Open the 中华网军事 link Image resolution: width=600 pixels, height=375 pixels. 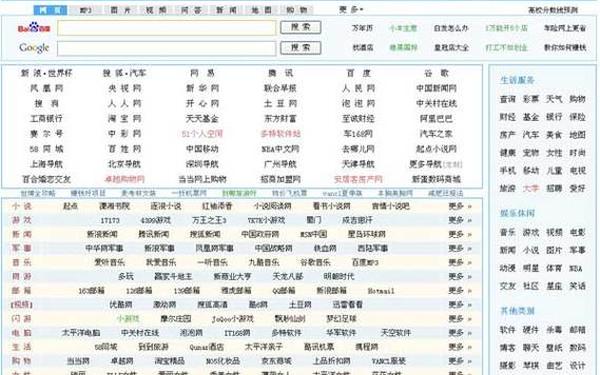[x=104, y=248]
